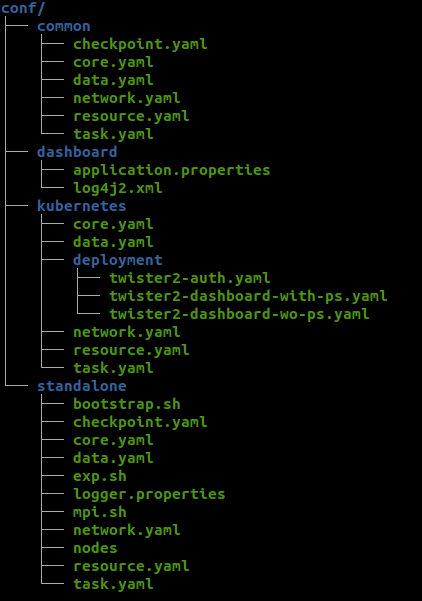Screen dimensions: 422x601
Task: Select the log4j2.xml file
Action: tap(118, 188)
